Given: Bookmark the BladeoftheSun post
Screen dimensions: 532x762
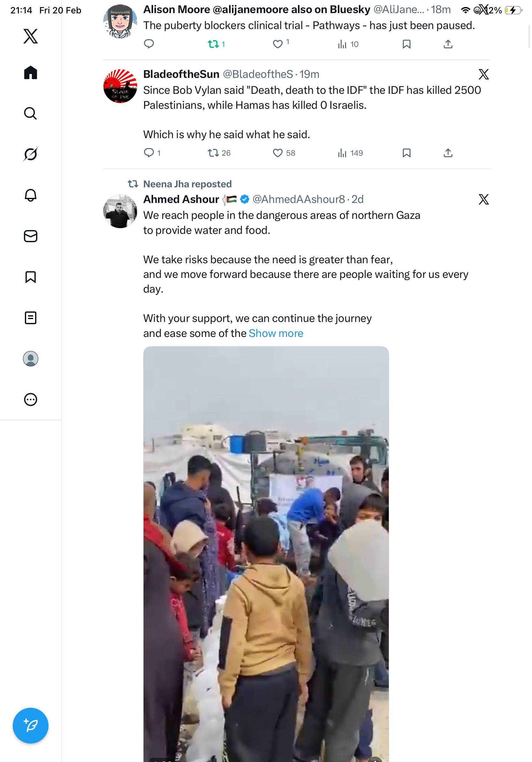Looking at the screenshot, I should point(406,153).
